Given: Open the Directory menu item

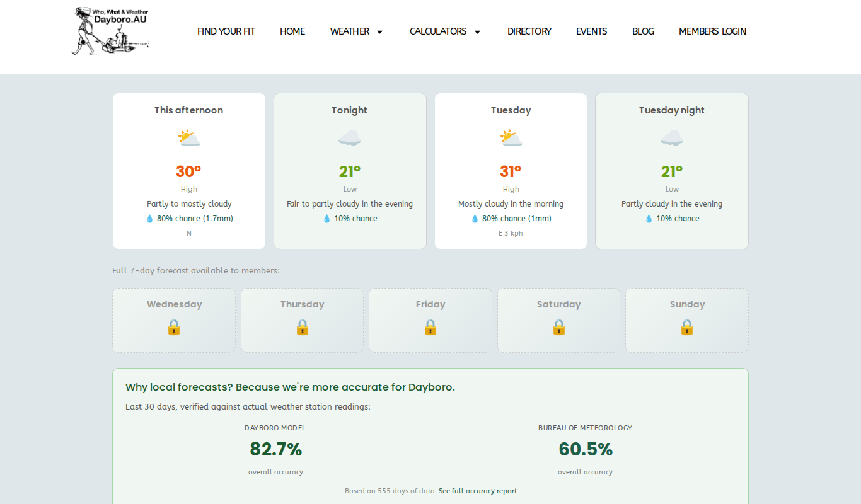Looking at the screenshot, I should click(x=529, y=31).
